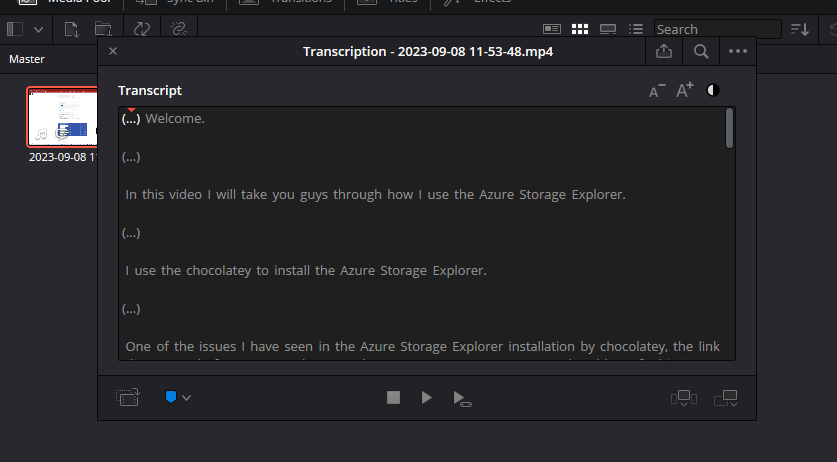Image resolution: width=837 pixels, height=462 pixels.
Task: Click the media pool Search field
Action: click(717, 29)
